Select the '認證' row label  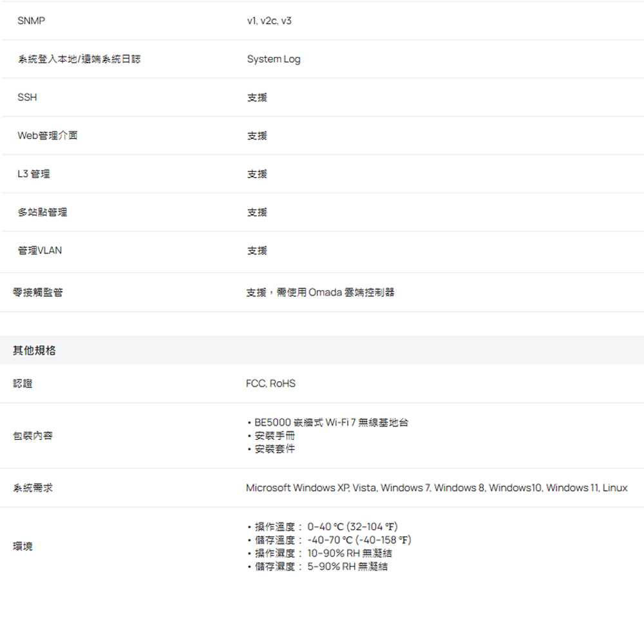[23, 384]
